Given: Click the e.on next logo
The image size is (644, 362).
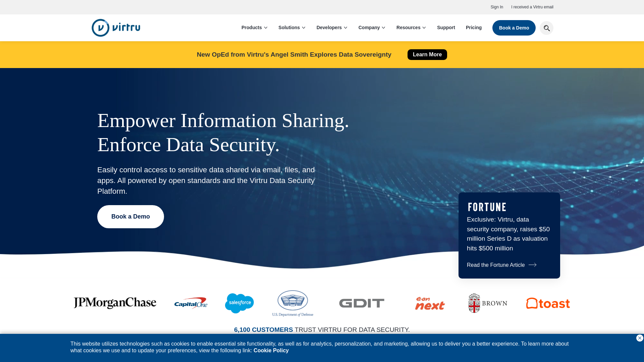Looking at the screenshot, I should click(x=430, y=303).
